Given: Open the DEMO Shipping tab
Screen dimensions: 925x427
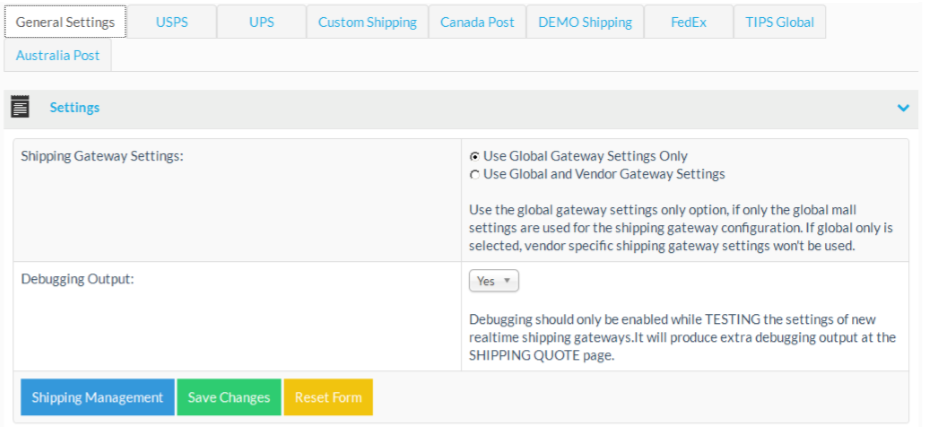Looking at the screenshot, I should click(x=584, y=22).
